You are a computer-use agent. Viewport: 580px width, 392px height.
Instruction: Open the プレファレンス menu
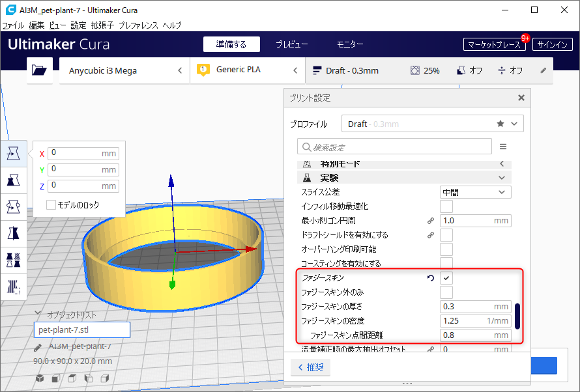[138, 25]
